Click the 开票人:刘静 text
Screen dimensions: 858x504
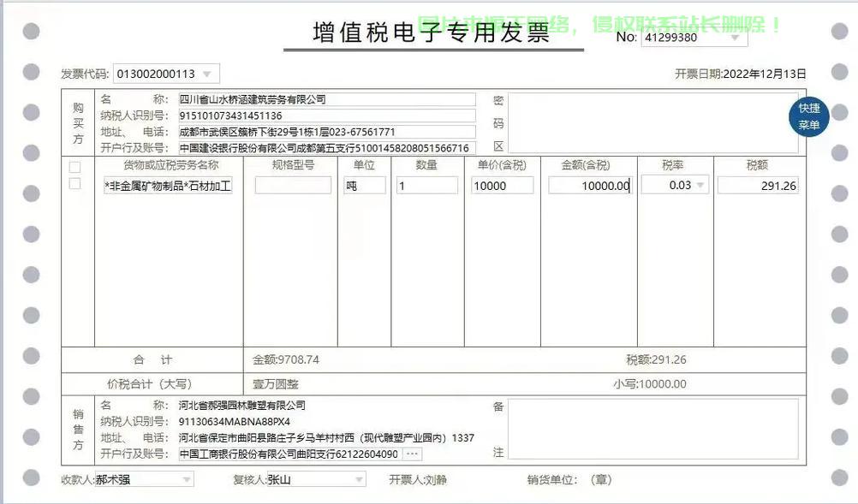pos(418,479)
